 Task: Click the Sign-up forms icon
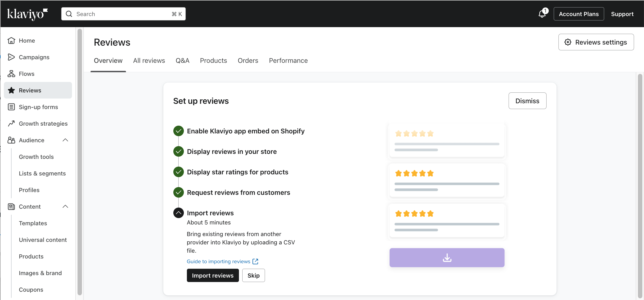[11, 107]
